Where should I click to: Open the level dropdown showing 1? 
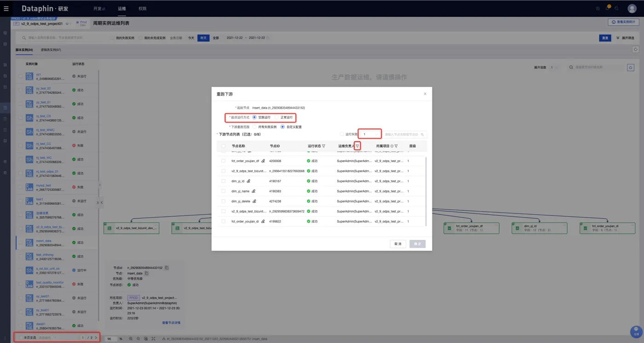tap(370, 134)
